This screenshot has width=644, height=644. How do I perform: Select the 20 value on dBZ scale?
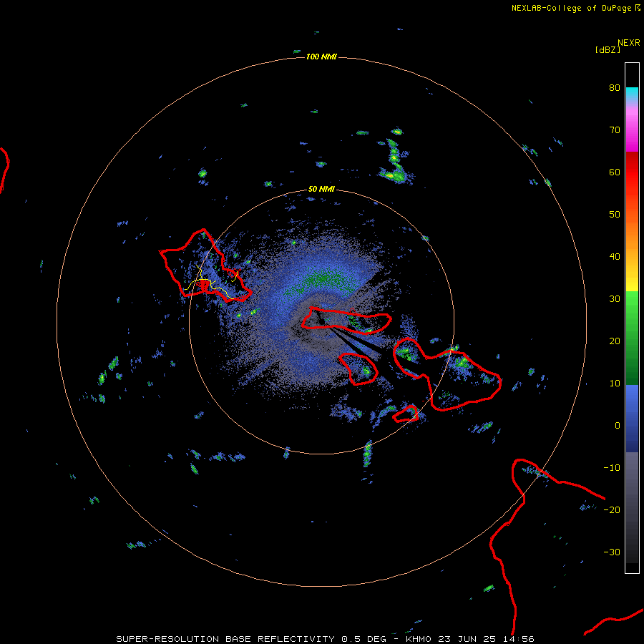click(615, 341)
